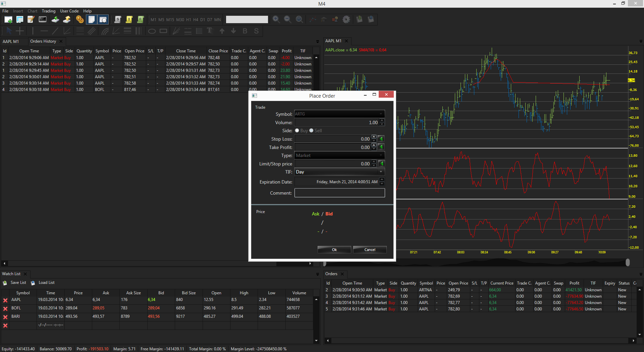
Task: Open the Help menu
Action: coord(87,11)
